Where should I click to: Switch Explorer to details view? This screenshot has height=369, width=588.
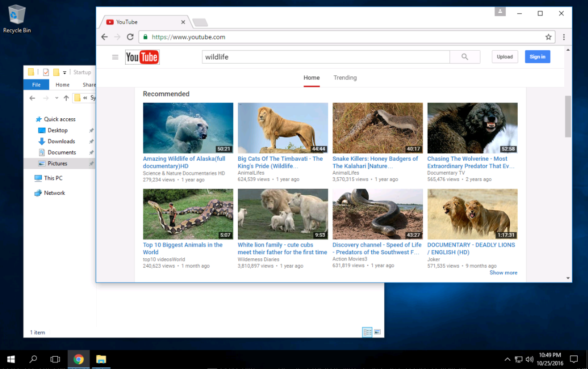[367, 332]
